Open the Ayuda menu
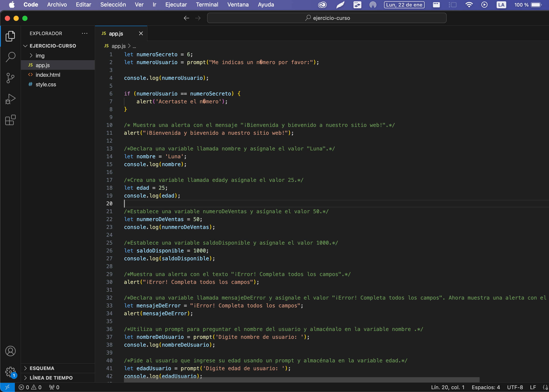 coord(266,5)
